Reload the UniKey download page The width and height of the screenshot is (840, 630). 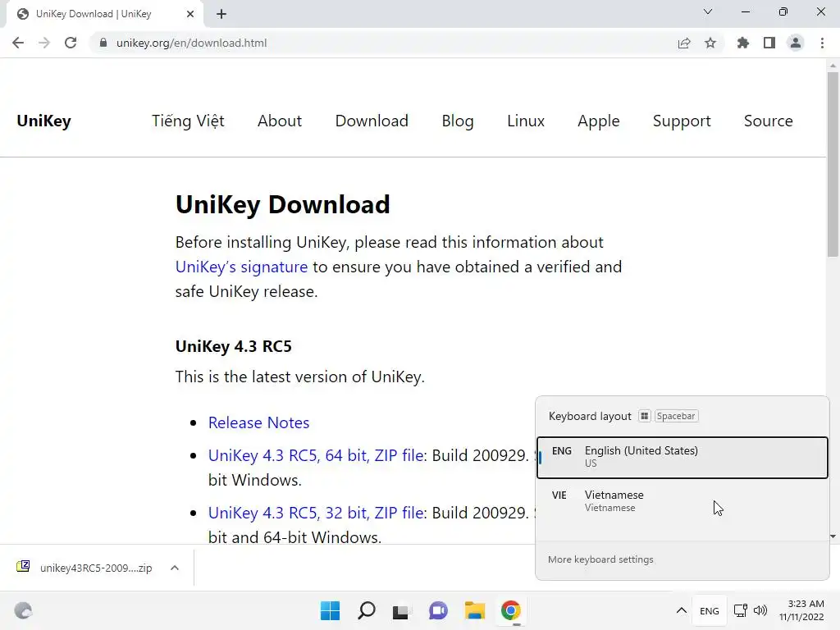71,43
